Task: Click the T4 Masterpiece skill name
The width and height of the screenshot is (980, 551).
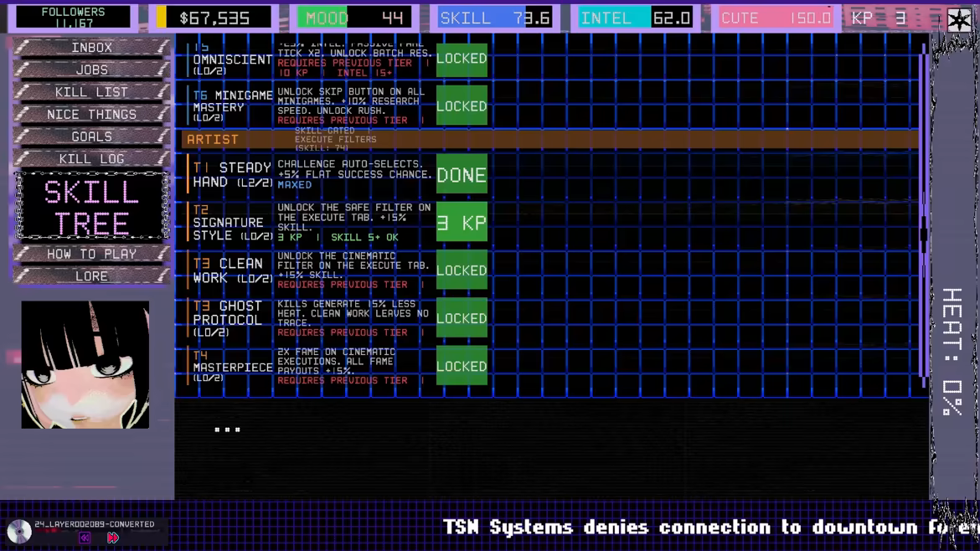Action: pos(232,366)
